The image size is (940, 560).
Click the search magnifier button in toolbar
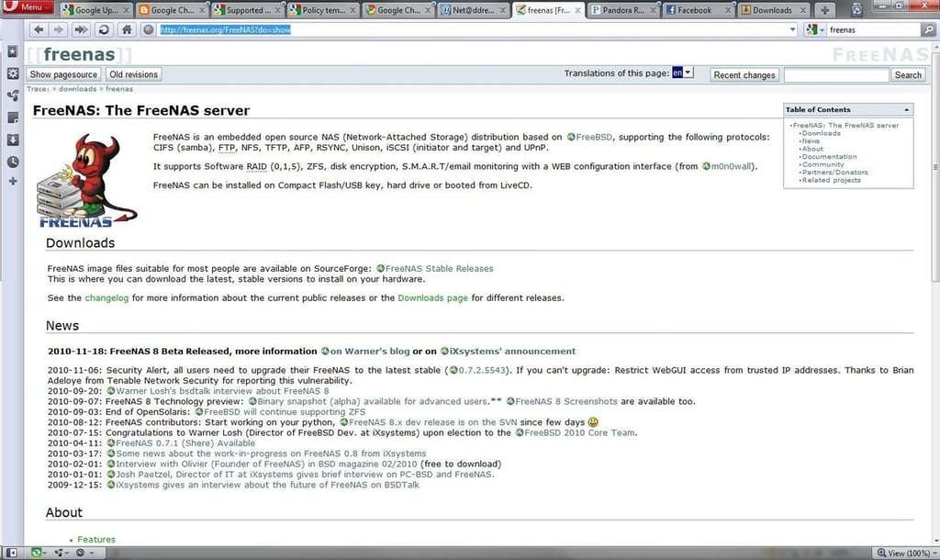929,29
